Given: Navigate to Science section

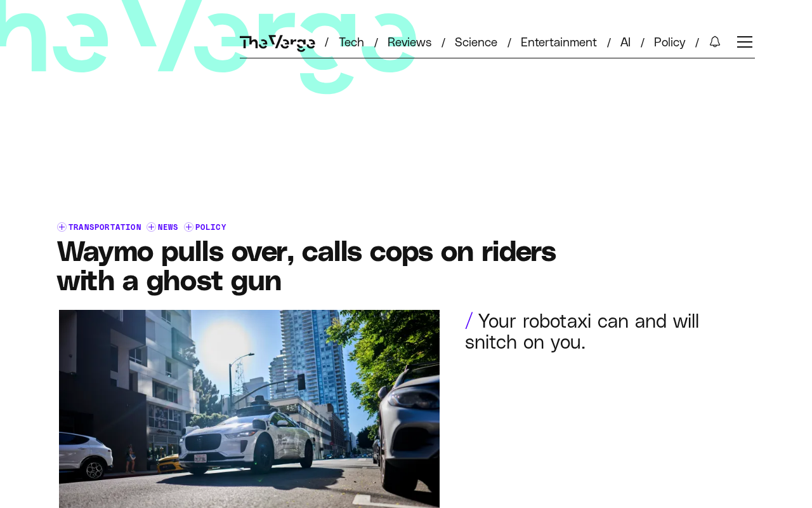Looking at the screenshot, I should (476, 42).
